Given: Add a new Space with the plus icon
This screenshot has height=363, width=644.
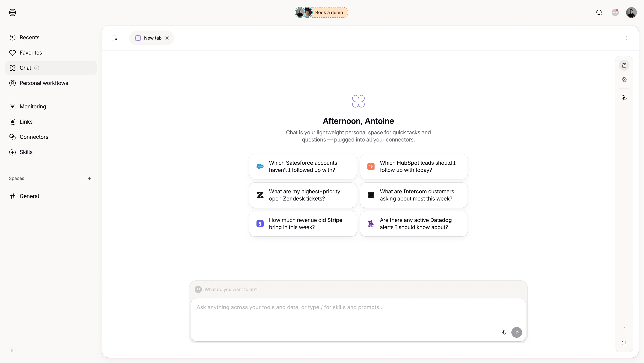Looking at the screenshot, I should click(x=89, y=178).
